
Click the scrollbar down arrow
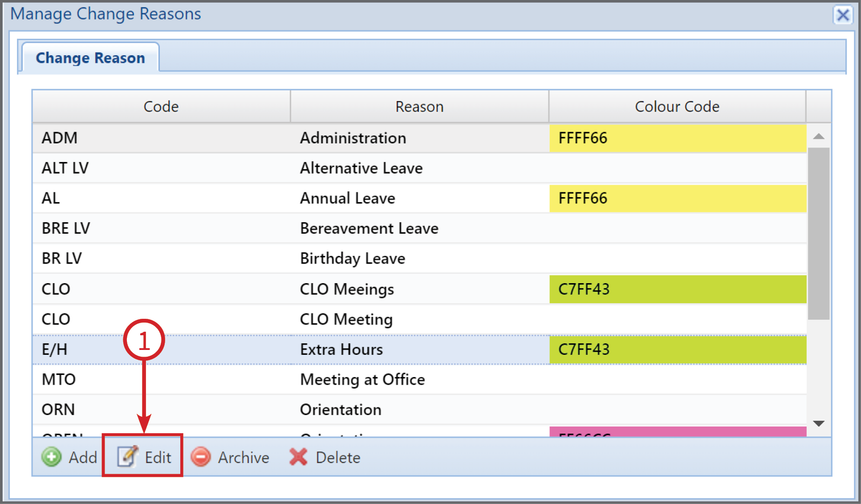819,423
